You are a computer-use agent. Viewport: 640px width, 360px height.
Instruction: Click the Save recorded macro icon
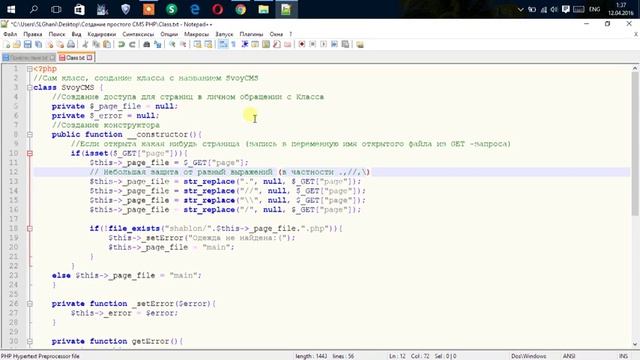pyautogui.click(x=345, y=44)
